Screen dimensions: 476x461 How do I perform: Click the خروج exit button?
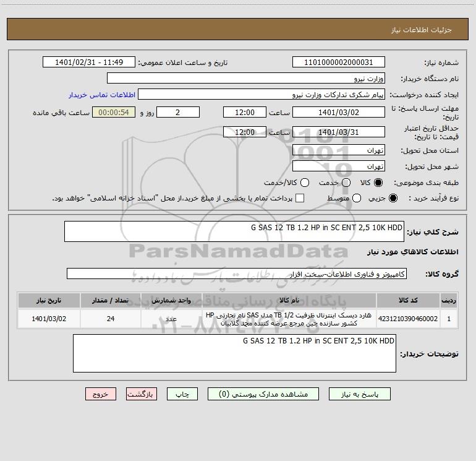[101, 394]
